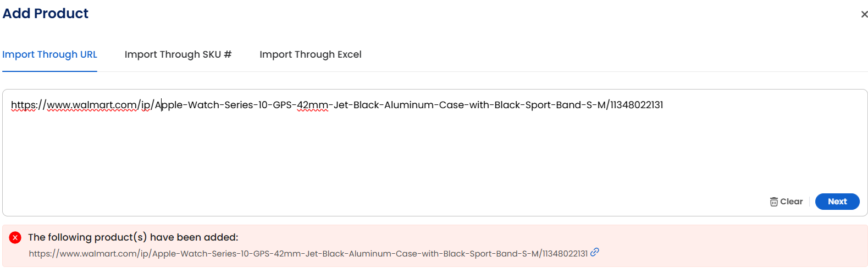
Task: Click the trash can icon beside Clear
Action: [773, 202]
